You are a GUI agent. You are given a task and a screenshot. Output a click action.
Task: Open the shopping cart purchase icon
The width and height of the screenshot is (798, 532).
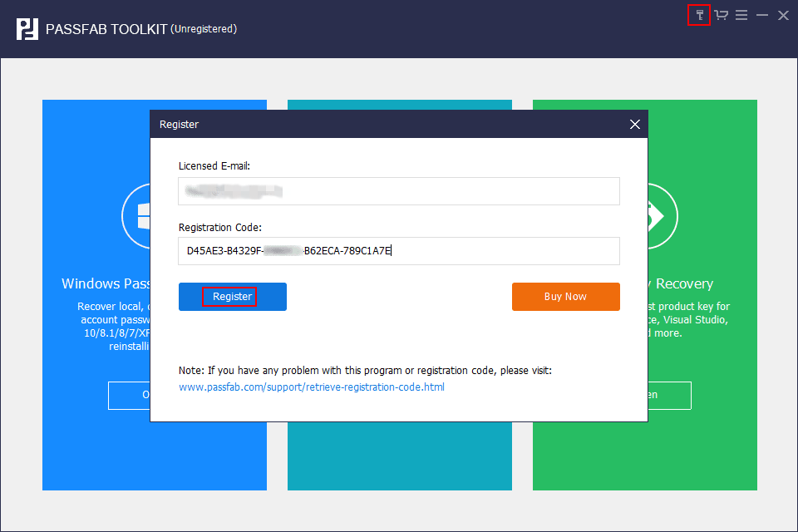click(721, 15)
